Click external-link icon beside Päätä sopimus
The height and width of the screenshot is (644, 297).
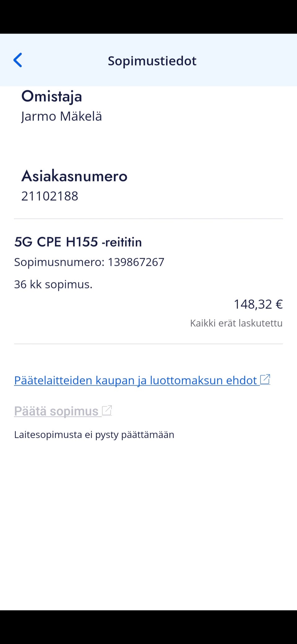coord(107,411)
